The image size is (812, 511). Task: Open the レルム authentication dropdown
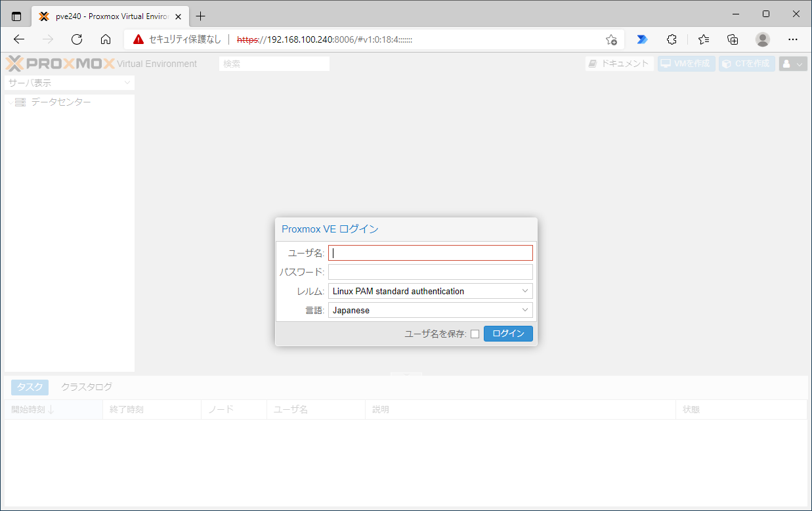(x=525, y=291)
